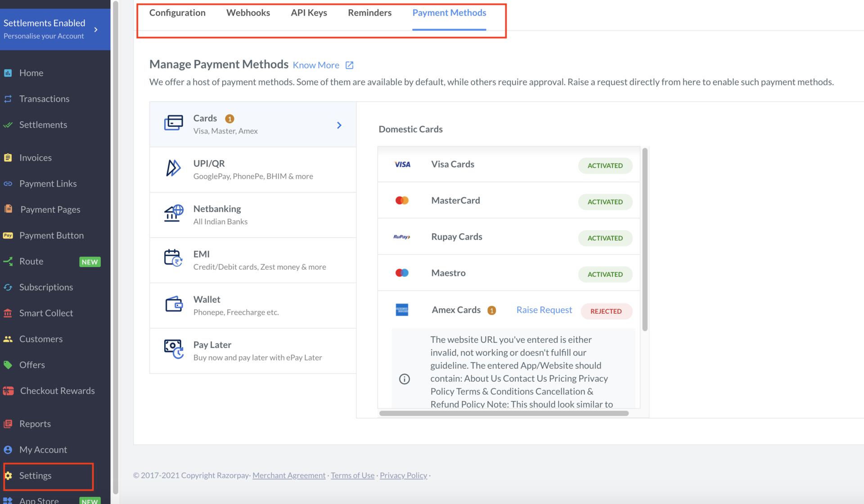864x504 pixels.
Task: Click the Invoices clipboard icon
Action: point(8,158)
